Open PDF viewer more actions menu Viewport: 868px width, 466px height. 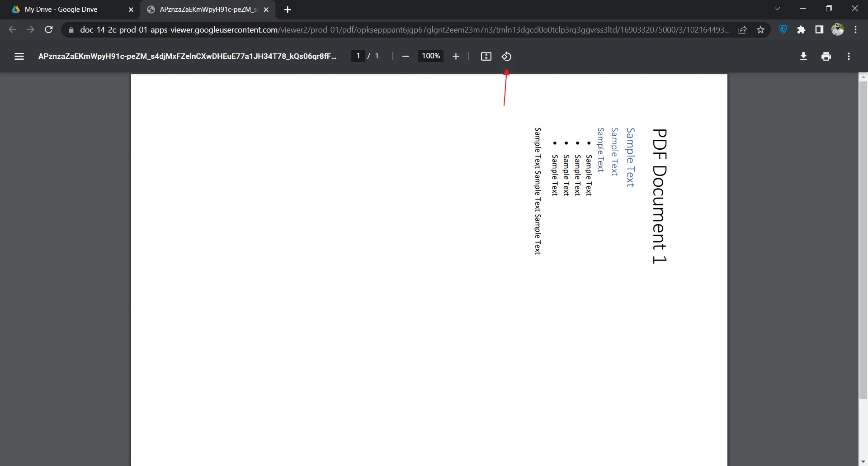coord(849,57)
